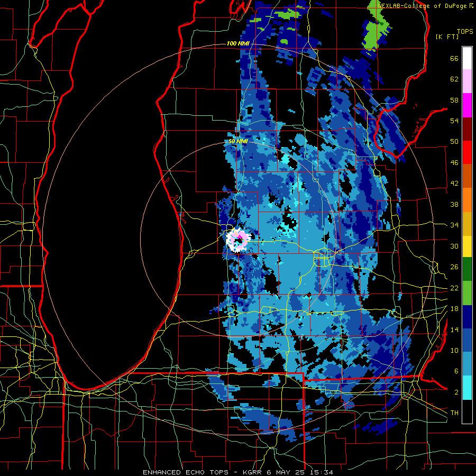The height and width of the screenshot is (476, 476).
Task: Click the legend value '54'
Action: click(454, 121)
